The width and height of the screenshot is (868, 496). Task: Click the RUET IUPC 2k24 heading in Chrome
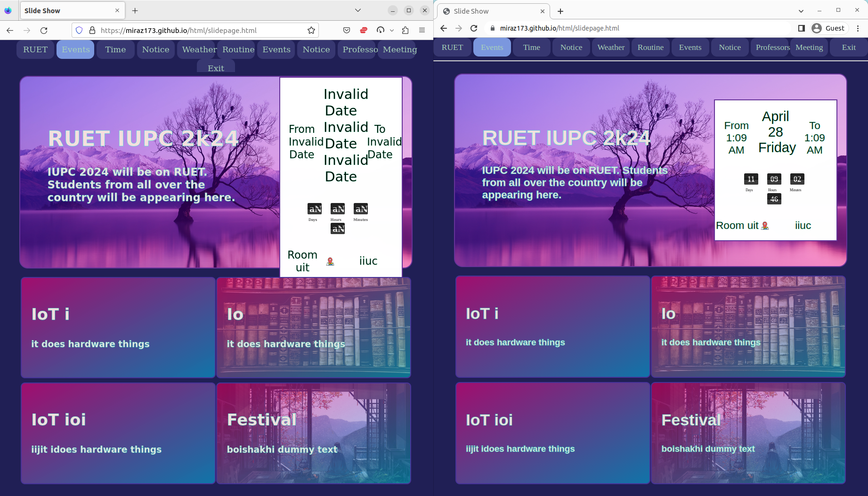tap(566, 138)
